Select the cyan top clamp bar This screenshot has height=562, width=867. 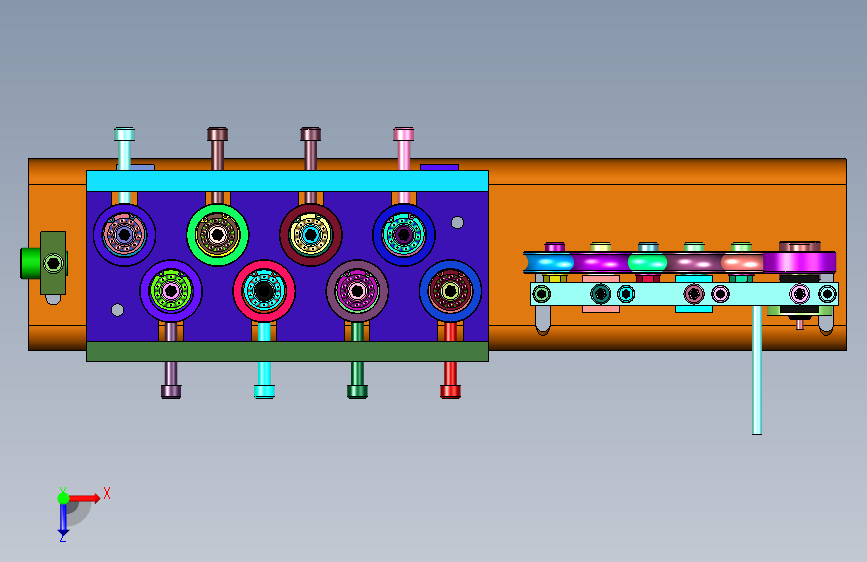pos(288,181)
